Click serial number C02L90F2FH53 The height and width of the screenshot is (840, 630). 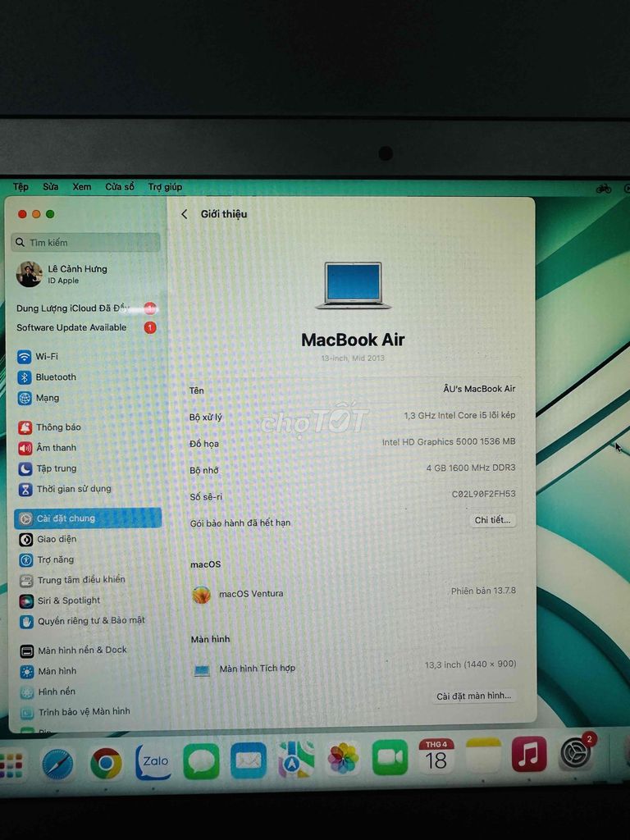click(x=484, y=494)
